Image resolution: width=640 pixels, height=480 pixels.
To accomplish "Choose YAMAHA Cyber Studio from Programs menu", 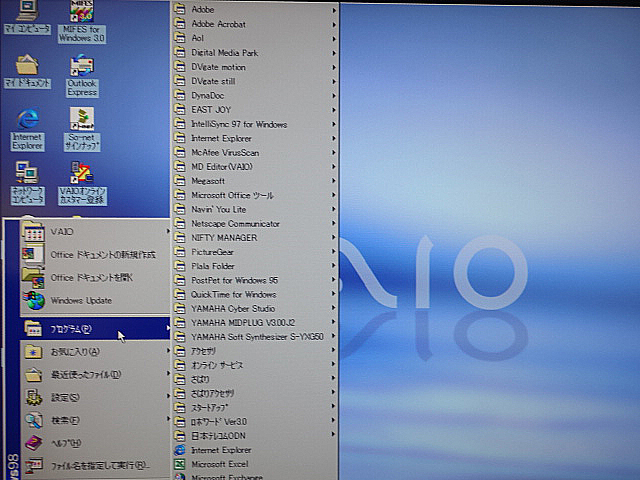I will 233,309.
